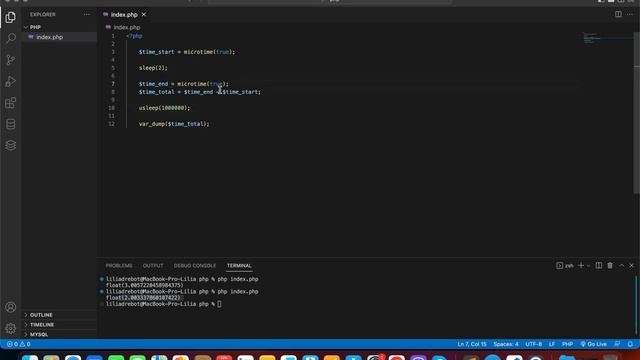The image size is (640, 360).
Task: Open the Source Control view
Action: point(11,60)
